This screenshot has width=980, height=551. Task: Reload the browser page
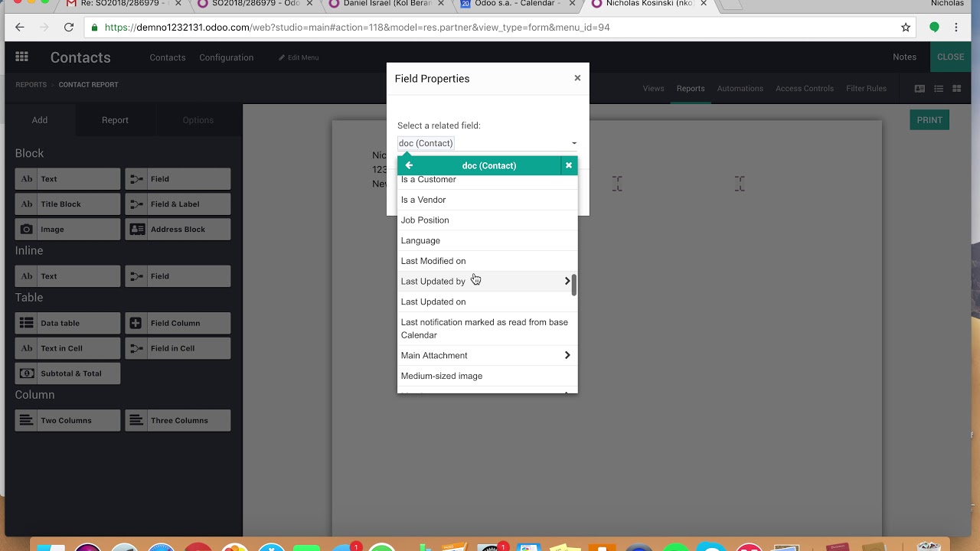(x=69, y=28)
